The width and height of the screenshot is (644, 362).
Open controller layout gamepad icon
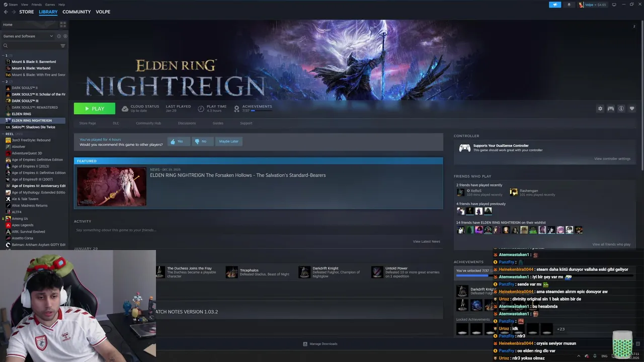point(610,109)
